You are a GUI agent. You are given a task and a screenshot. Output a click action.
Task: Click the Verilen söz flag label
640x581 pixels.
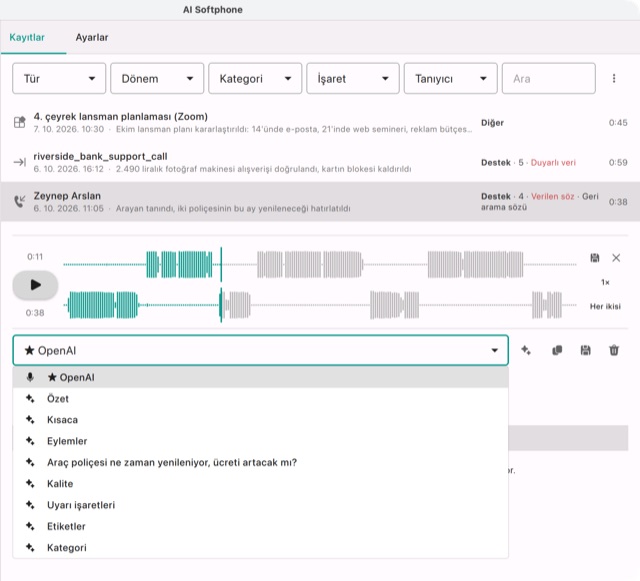tap(552, 196)
